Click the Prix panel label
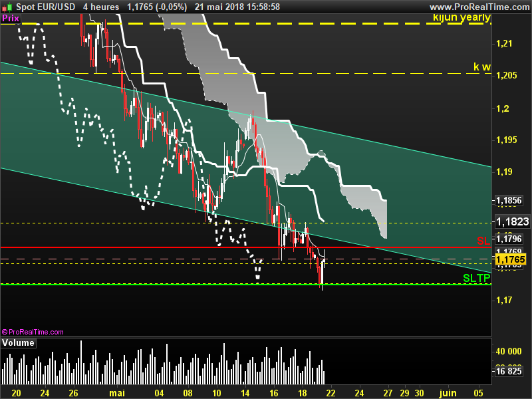 11,18
